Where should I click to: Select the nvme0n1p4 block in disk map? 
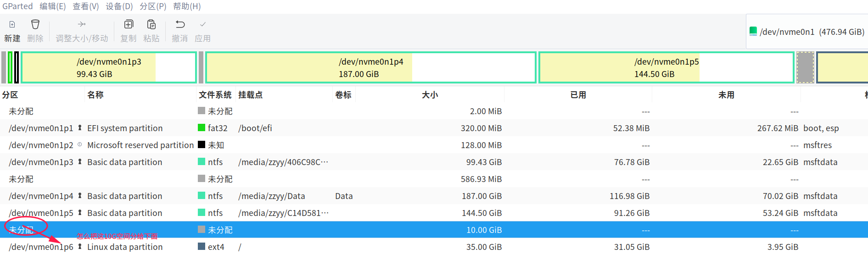pyautogui.click(x=371, y=67)
